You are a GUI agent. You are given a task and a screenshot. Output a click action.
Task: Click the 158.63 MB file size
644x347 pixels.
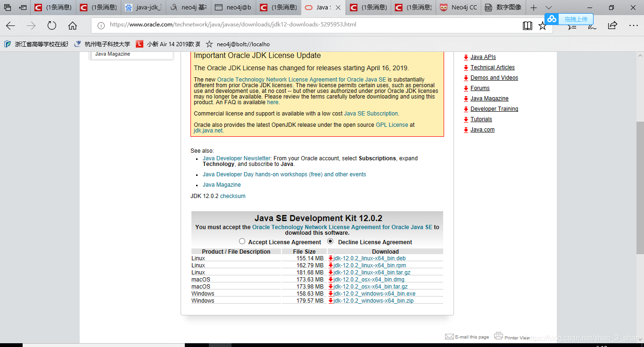(x=310, y=294)
